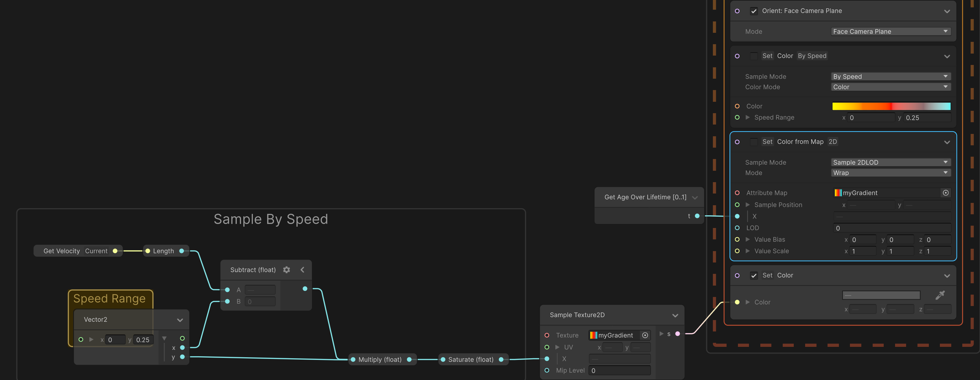Click the gradient color field in By Speed block
Image resolution: width=980 pixels, height=380 pixels.
(x=891, y=106)
